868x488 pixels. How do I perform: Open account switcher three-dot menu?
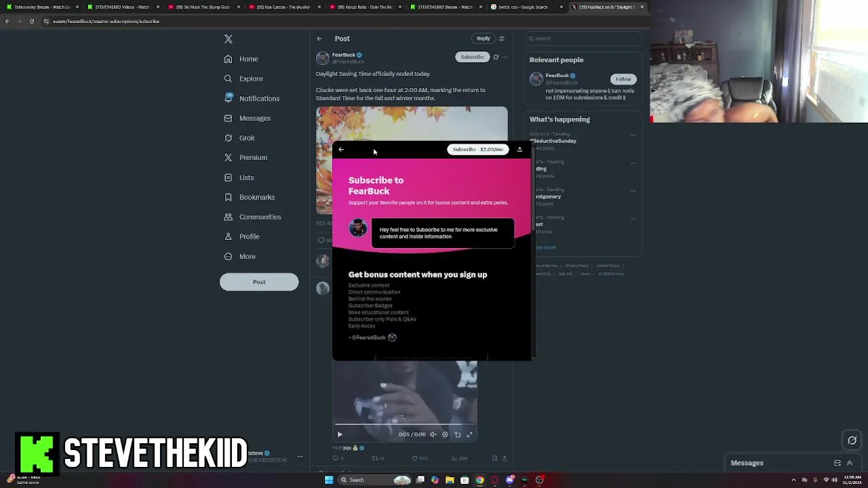(300, 457)
